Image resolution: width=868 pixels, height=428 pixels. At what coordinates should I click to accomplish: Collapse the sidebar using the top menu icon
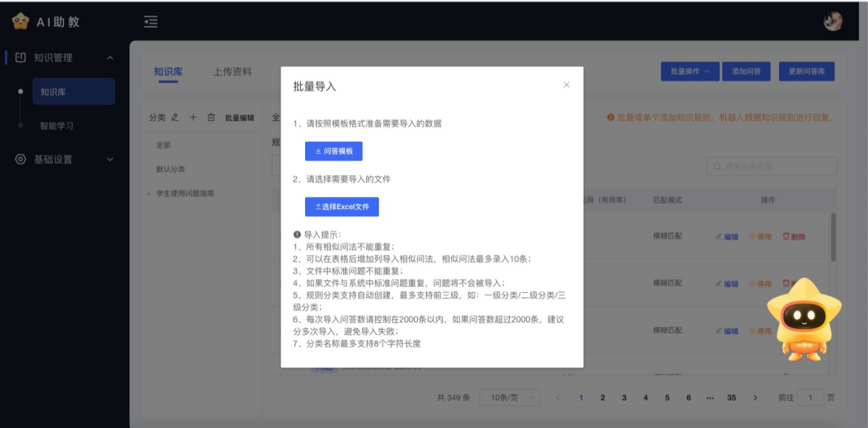pos(150,22)
